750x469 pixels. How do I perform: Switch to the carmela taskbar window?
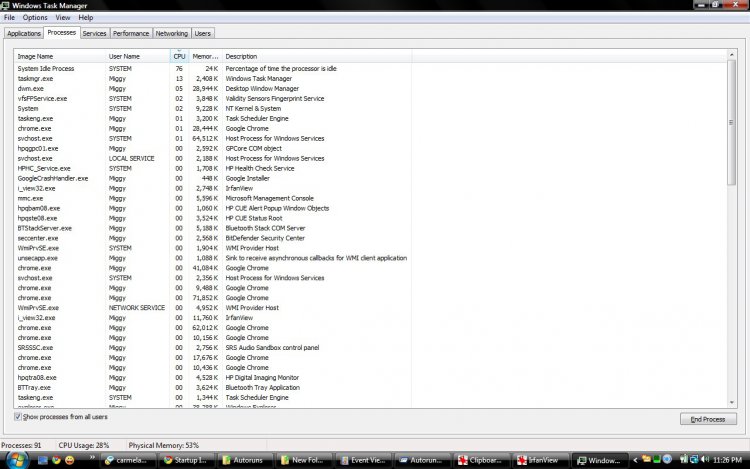tap(129, 460)
